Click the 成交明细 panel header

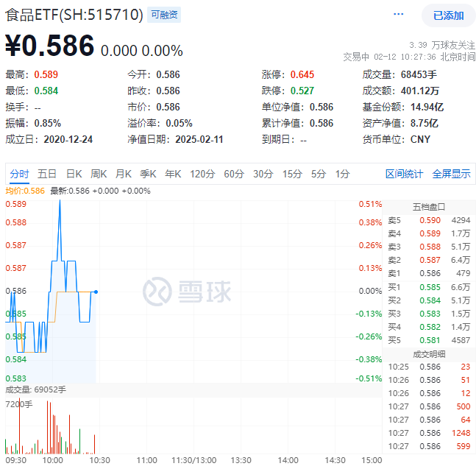[429, 354]
